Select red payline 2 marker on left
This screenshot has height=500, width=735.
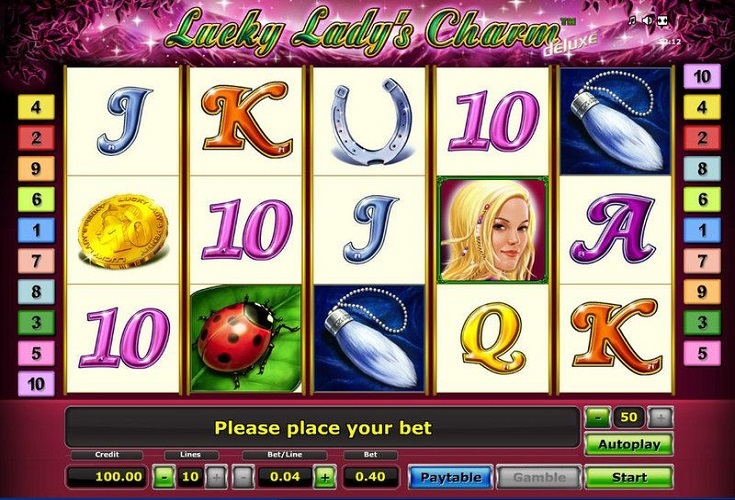tap(36, 138)
